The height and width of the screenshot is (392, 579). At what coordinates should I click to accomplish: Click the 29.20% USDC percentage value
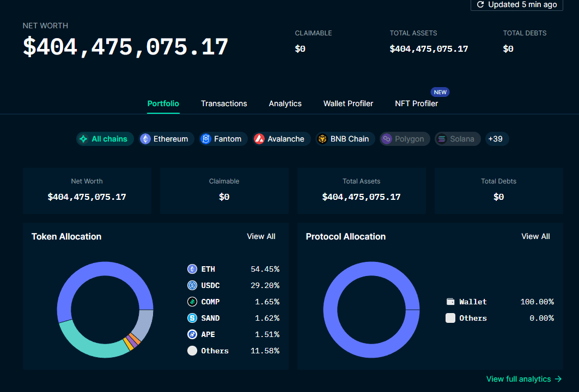coord(265,285)
